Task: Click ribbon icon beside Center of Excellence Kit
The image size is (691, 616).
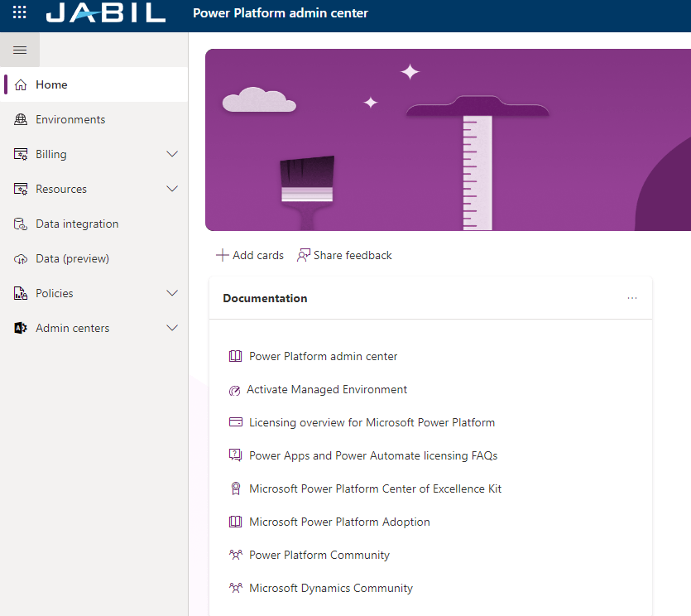Action: (x=236, y=488)
